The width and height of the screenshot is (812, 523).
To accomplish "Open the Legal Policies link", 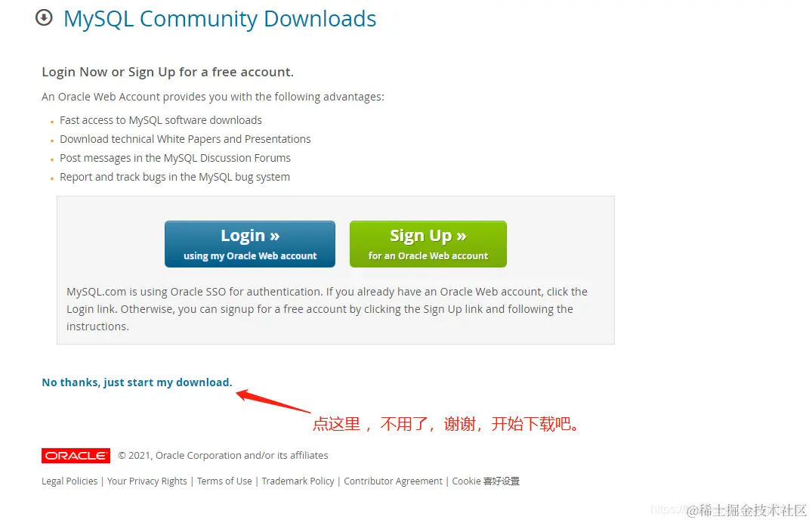I will point(69,481).
